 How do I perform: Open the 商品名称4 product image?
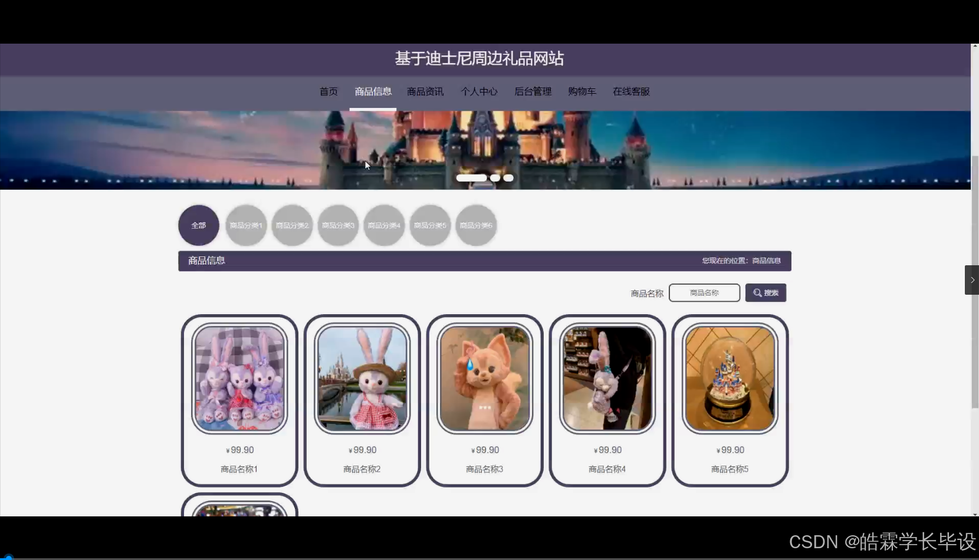(x=607, y=378)
